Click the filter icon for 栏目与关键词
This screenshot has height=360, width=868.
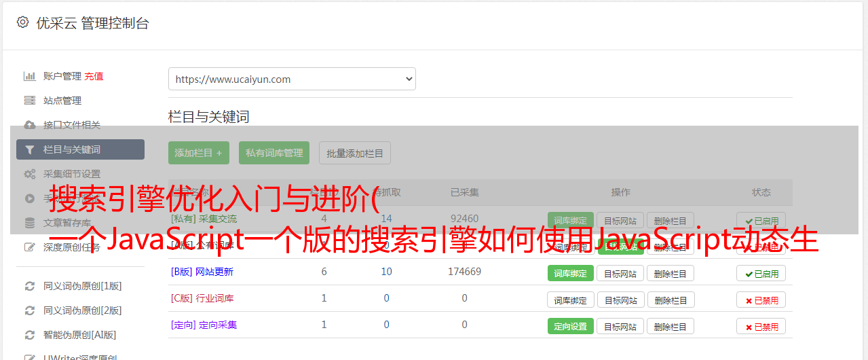tap(30, 149)
